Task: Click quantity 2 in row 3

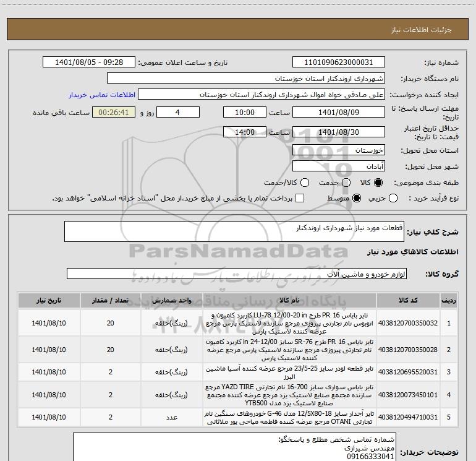Action: tap(111, 372)
